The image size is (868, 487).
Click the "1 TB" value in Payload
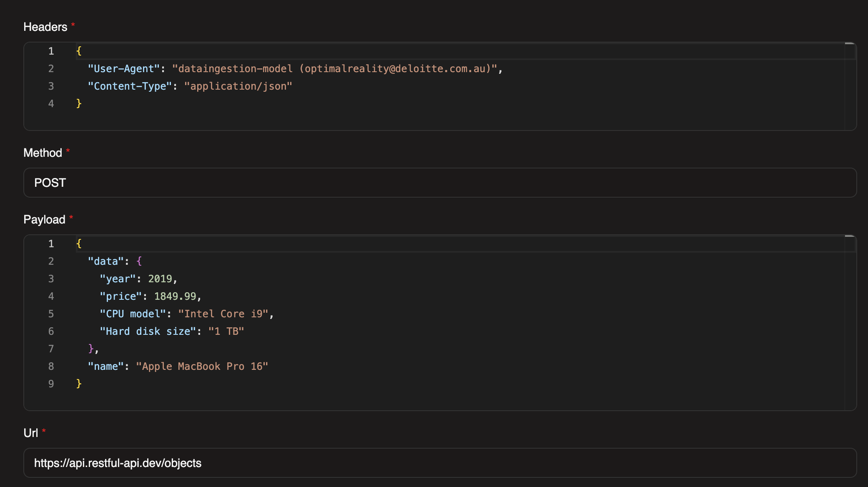pyautogui.click(x=226, y=331)
